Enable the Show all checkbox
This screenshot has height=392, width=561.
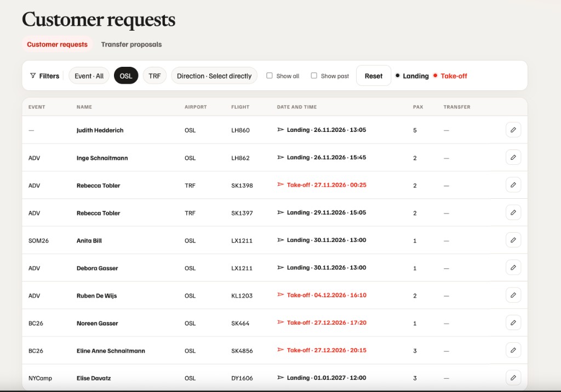click(270, 76)
